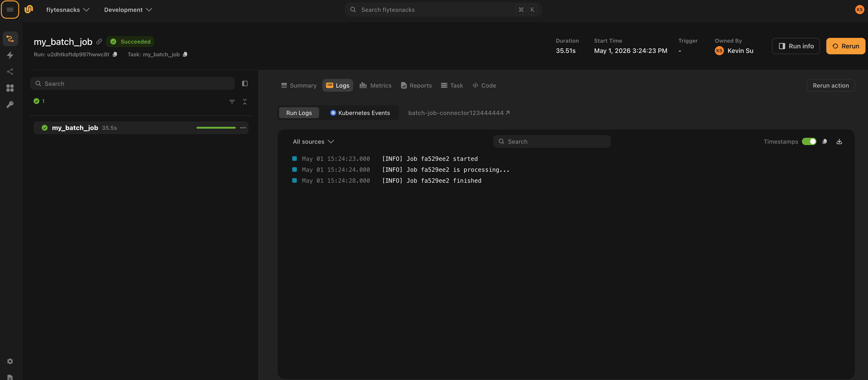
Task: Expand the Development domain dropdown
Action: click(128, 10)
